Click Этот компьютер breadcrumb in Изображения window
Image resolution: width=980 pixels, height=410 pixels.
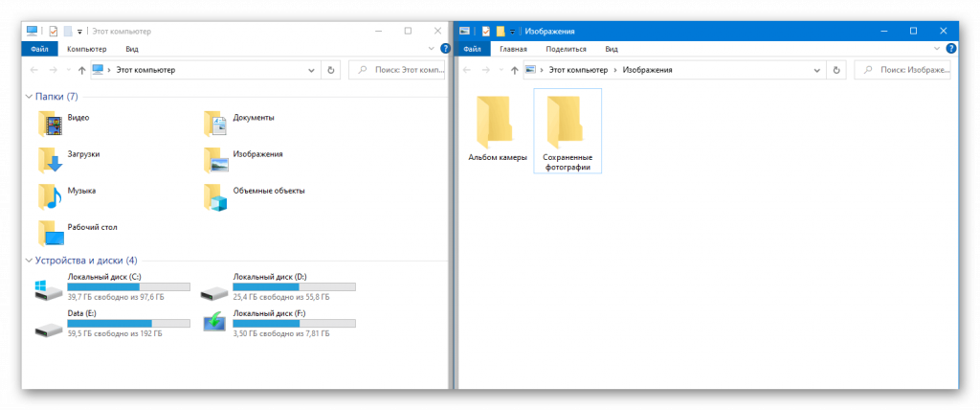(x=578, y=70)
